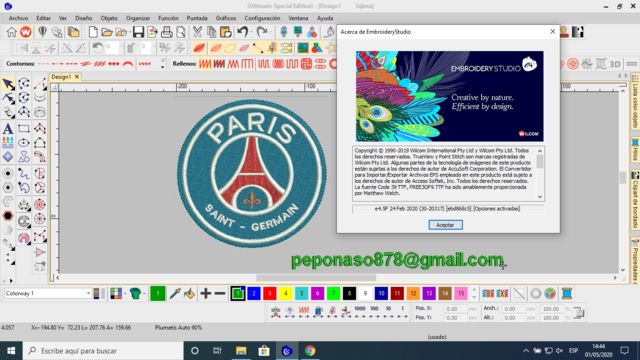
Task: Select the Lettering A tool
Action: [x=8, y=129]
